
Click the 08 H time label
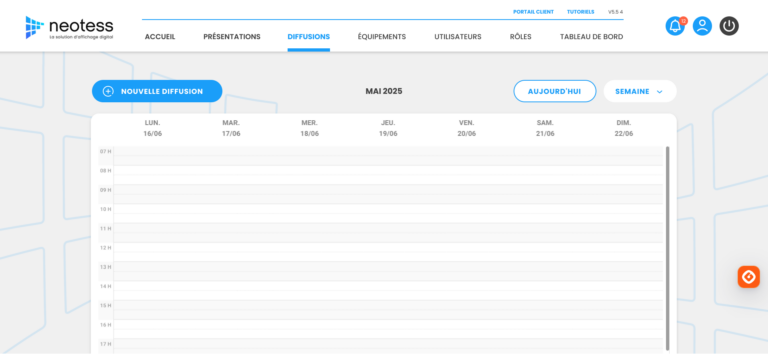pyautogui.click(x=105, y=170)
